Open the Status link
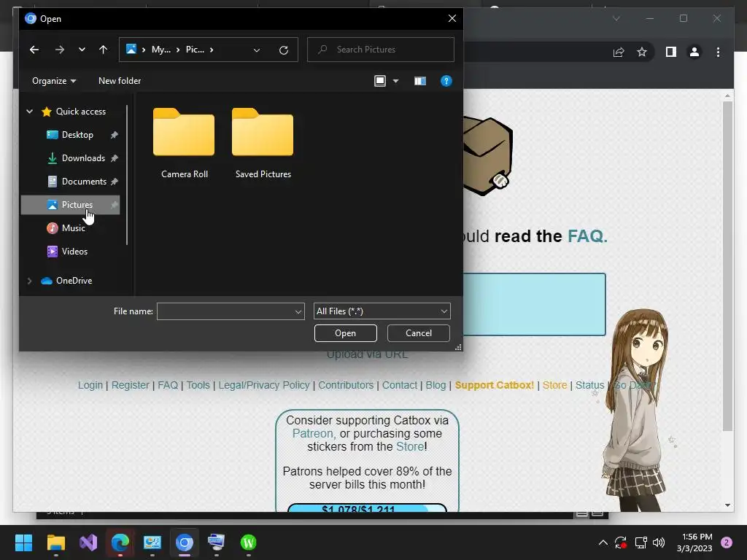 click(x=589, y=385)
